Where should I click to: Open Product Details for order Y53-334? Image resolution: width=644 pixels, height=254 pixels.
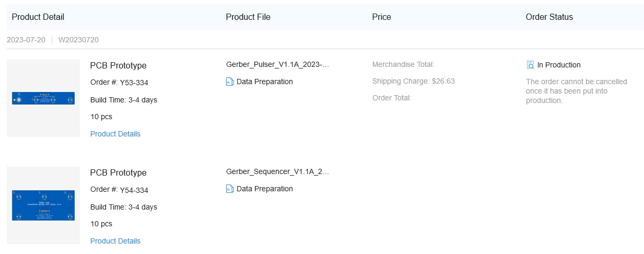point(115,134)
